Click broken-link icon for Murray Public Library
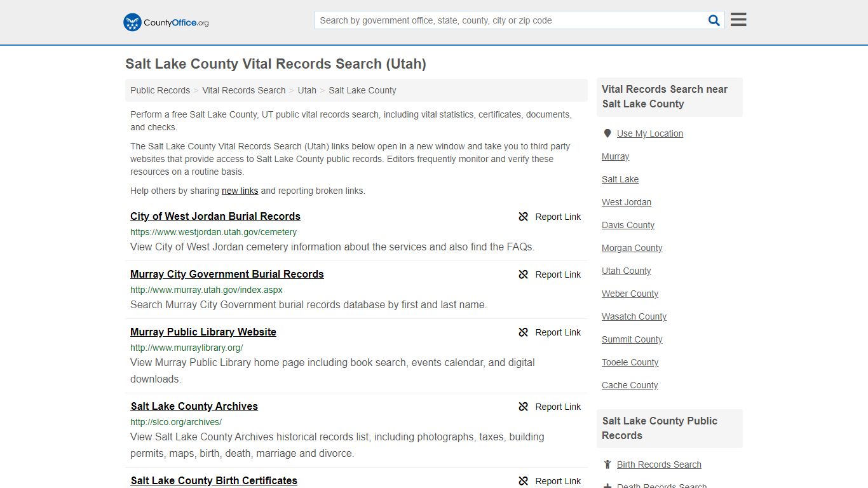The height and width of the screenshot is (488, 868). click(x=524, y=332)
